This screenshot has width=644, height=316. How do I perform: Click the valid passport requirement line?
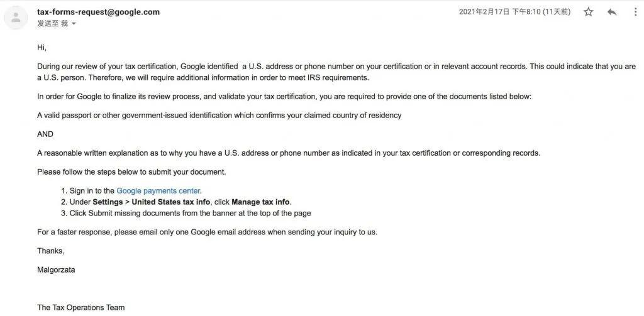[x=219, y=116]
